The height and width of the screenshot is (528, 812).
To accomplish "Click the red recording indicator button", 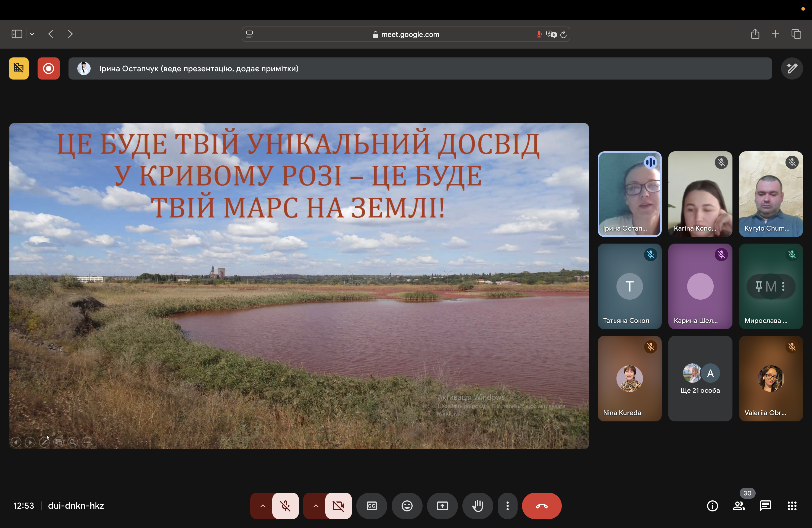I will 48,68.
